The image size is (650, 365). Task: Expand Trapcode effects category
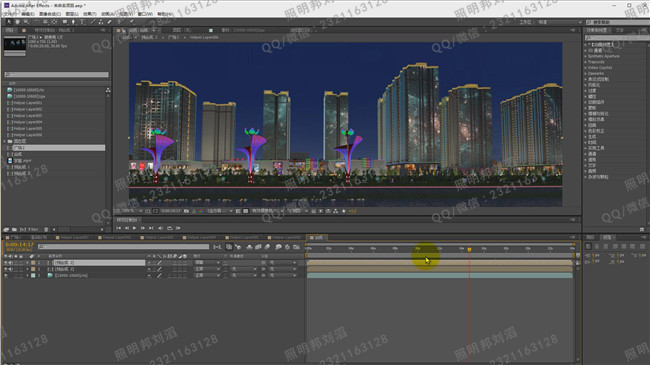pyautogui.click(x=586, y=62)
